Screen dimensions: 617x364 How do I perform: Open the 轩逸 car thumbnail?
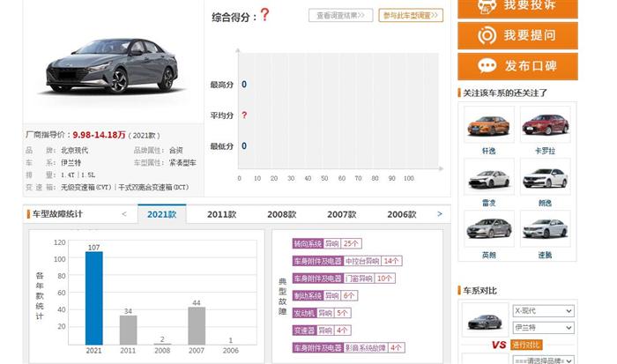pos(488,124)
